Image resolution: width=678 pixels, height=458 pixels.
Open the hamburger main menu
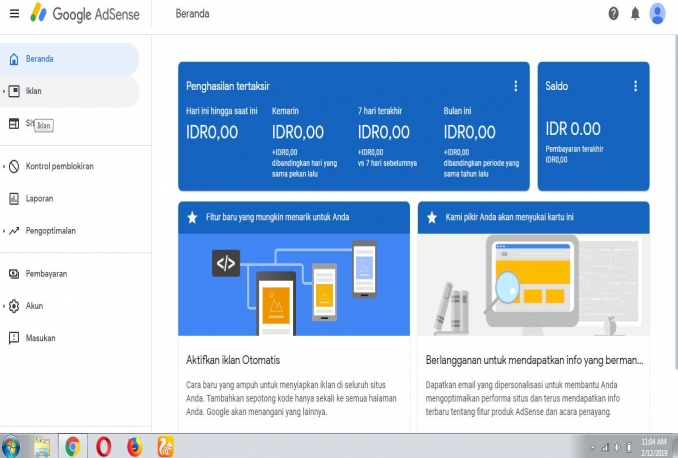coord(13,14)
